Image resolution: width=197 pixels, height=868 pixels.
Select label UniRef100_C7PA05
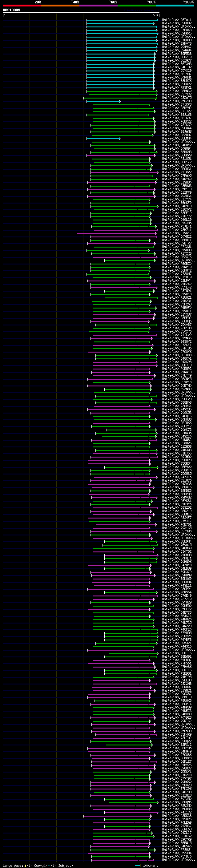tap(176, 176)
